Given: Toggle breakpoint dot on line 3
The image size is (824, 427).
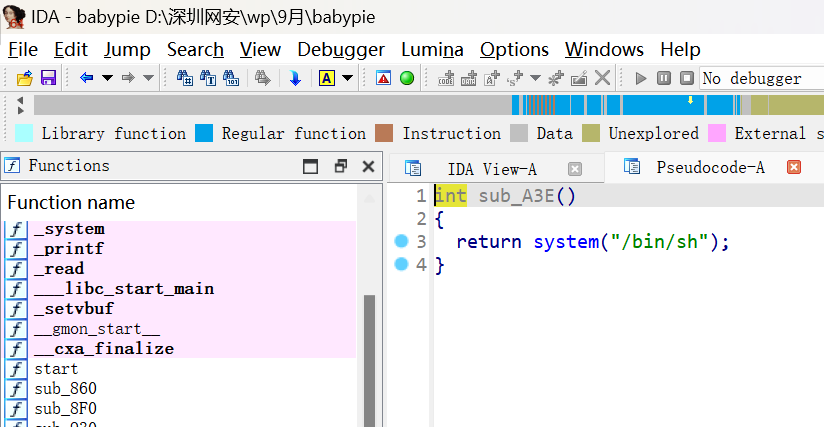Looking at the screenshot, I should (x=402, y=241).
